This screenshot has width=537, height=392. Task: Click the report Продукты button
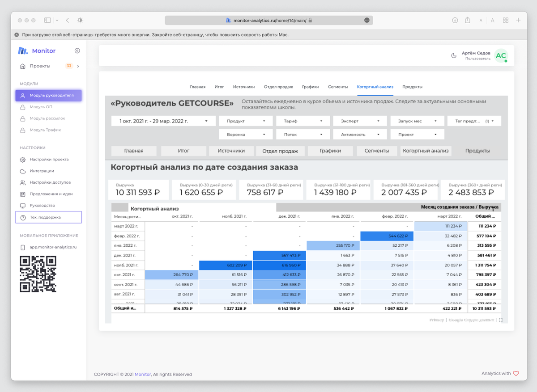click(x=477, y=151)
